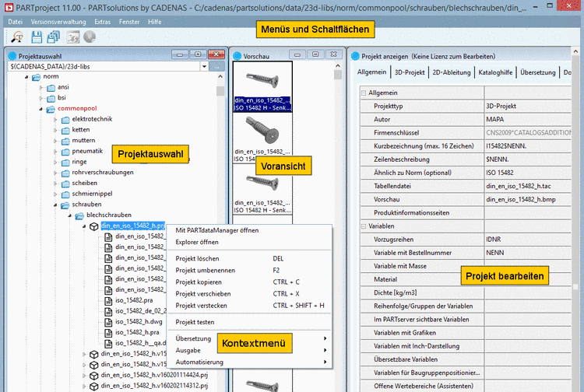Click the cube icon of din_en_iso_15482_h.v160201114424.prj
This screenshot has height=392, width=584.
94,376
